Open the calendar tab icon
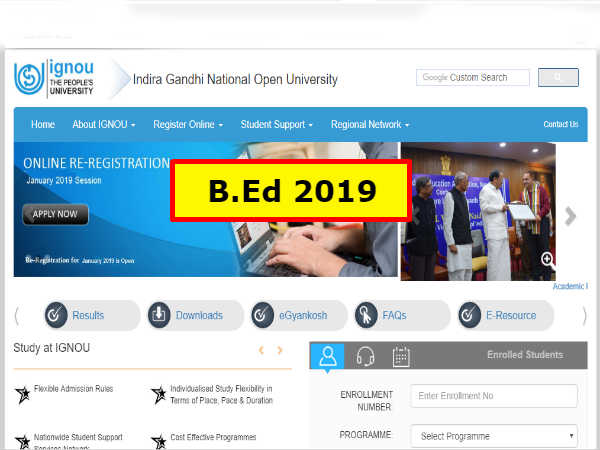 pyautogui.click(x=400, y=356)
